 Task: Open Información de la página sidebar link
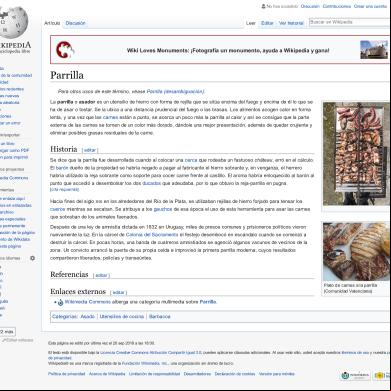pos(17,233)
